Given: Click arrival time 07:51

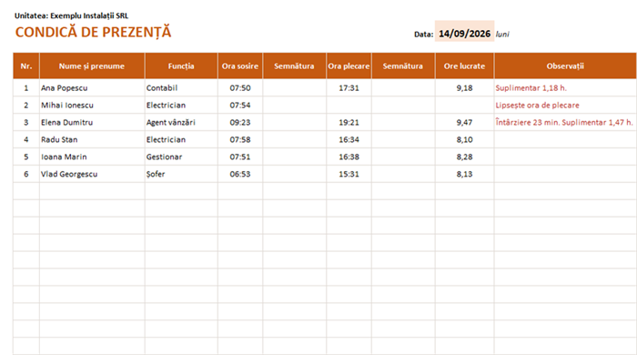Looking at the screenshot, I should point(240,157).
